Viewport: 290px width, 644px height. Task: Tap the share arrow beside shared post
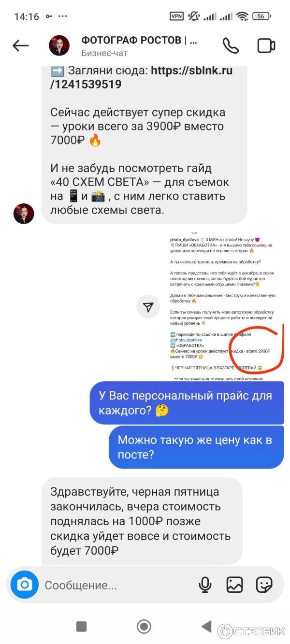point(148,307)
